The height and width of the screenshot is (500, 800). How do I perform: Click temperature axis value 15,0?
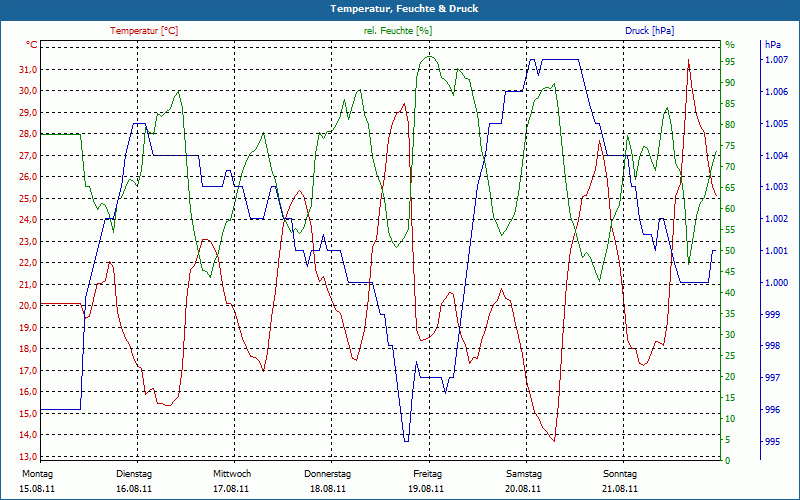(x=28, y=414)
